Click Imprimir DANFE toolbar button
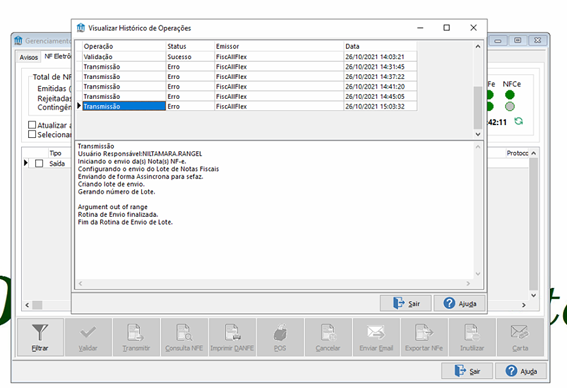Screen dimensions: 567x388 [x=232, y=337]
